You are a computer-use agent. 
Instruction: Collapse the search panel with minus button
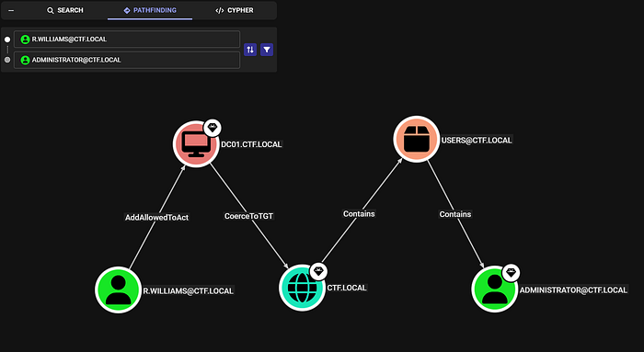tap(11, 10)
